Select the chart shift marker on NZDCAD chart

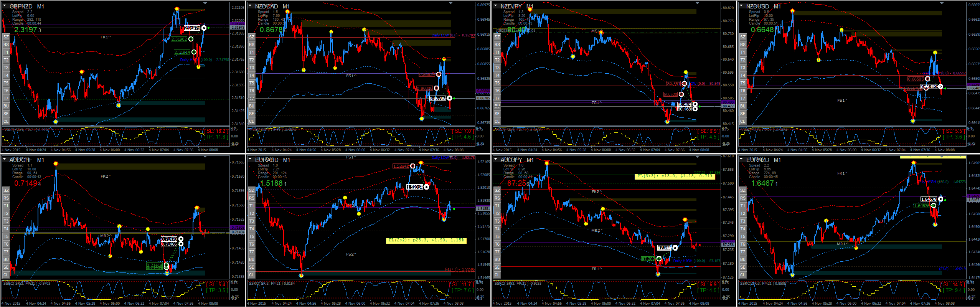[x=451, y=3]
